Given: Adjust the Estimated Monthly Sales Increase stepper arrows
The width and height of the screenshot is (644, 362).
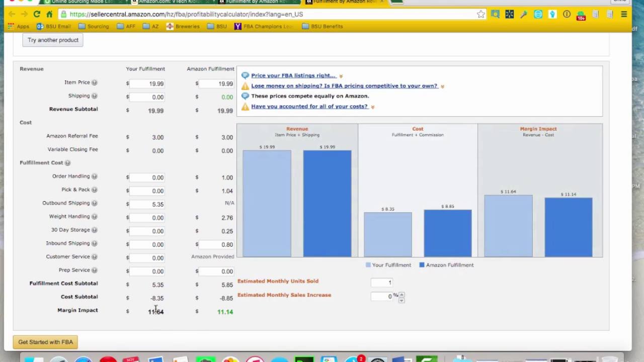Looking at the screenshot, I should [401, 297].
